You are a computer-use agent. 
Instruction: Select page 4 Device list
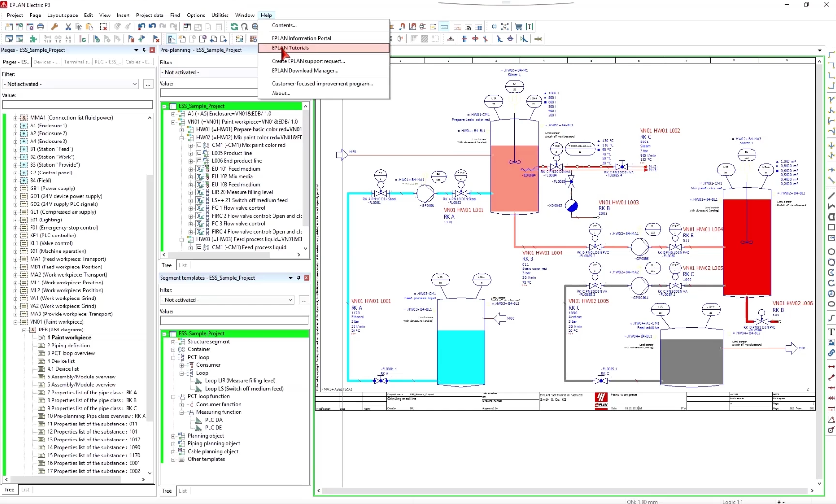click(x=61, y=361)
